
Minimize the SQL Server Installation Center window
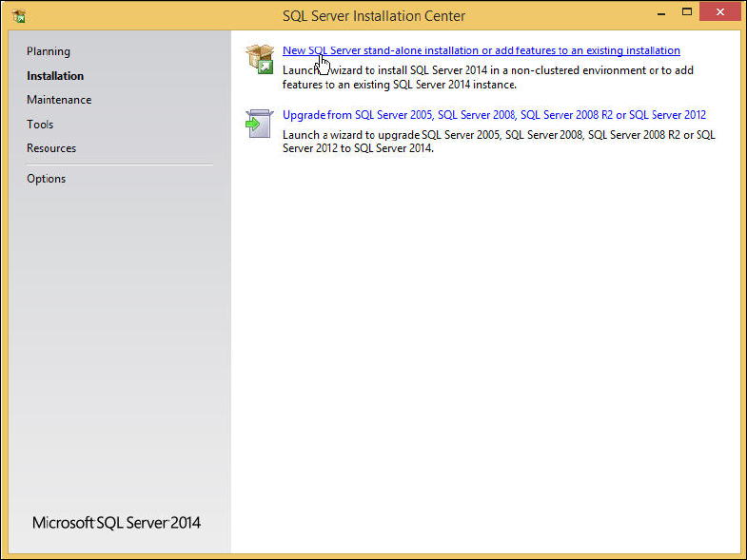pyautogui.click(x=660, y=13)
